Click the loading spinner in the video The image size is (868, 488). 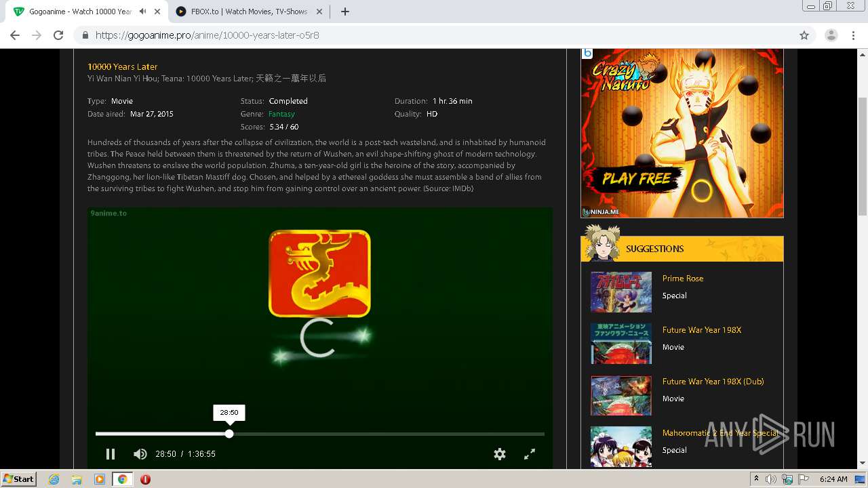[317, 338]
